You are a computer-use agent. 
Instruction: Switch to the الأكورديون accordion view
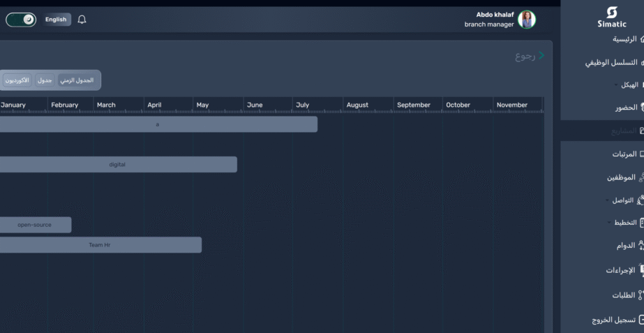[17, 80]
